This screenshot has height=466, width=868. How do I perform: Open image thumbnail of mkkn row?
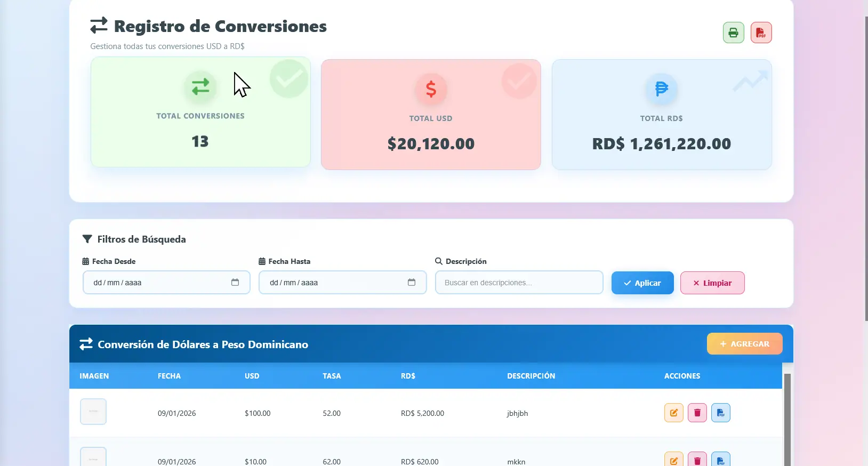point(93,457)
